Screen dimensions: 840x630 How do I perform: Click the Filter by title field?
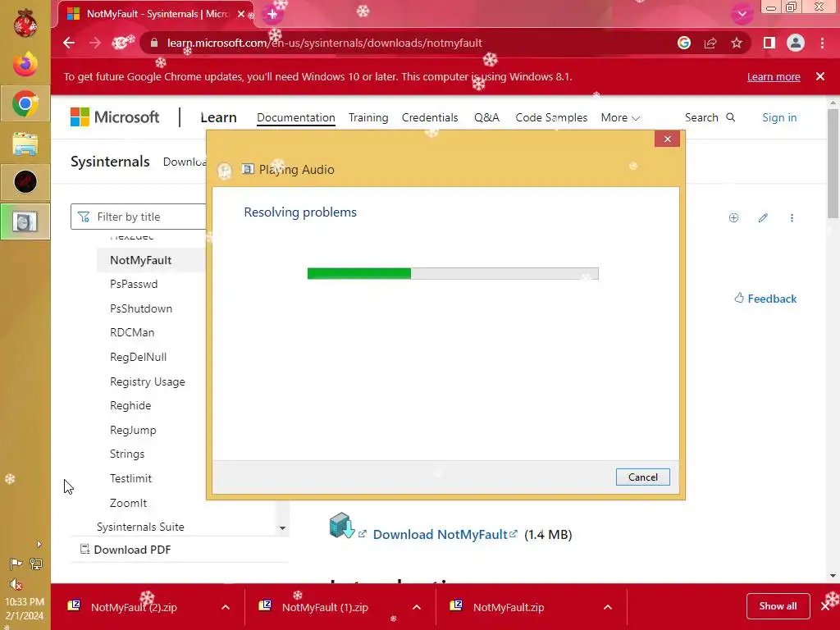pos(138,217)
